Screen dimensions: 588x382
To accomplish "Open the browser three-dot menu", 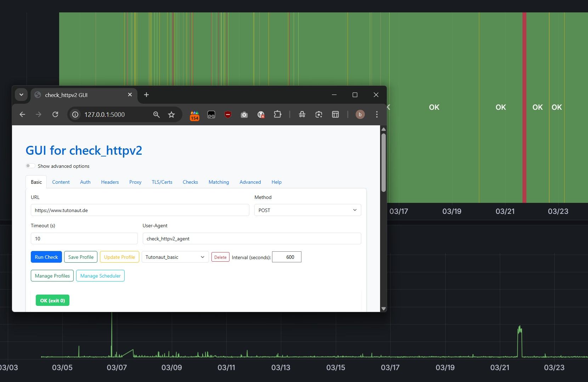I will click(377, 114).
